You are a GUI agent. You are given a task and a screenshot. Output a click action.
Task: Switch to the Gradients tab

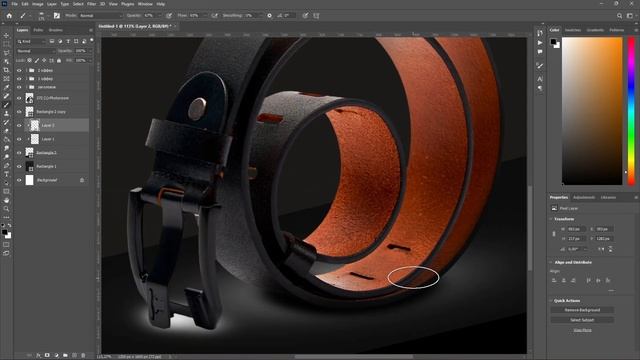click(x=595, y=30)
